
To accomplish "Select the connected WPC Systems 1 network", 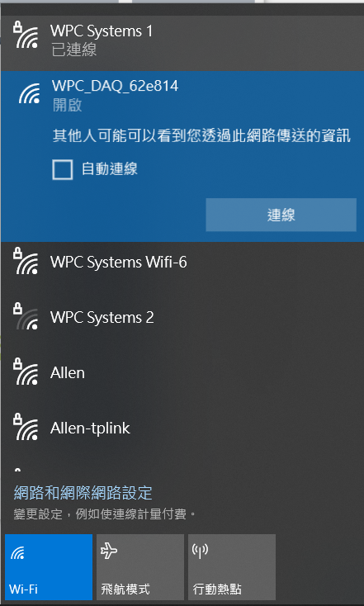I will point(182,40).
